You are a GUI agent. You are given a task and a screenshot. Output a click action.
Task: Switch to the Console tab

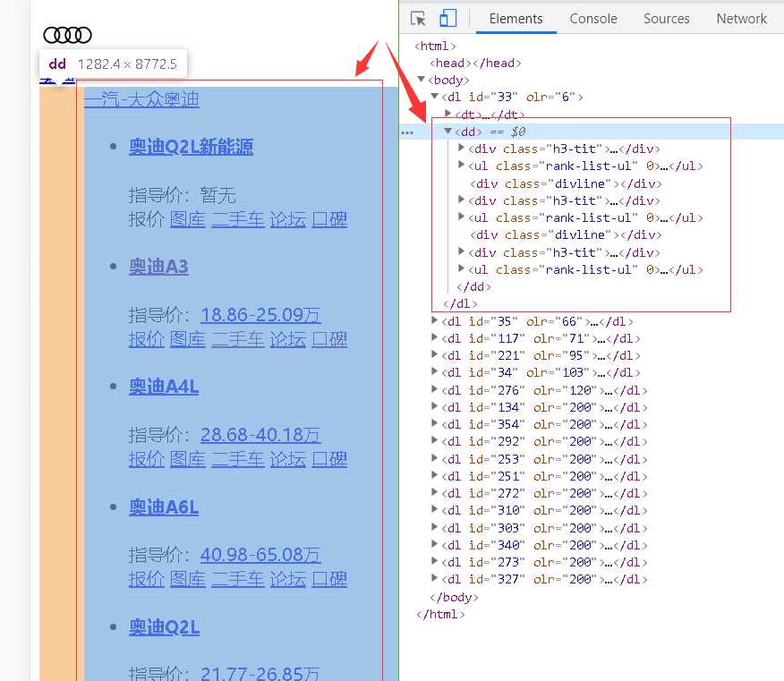[593, 19]
